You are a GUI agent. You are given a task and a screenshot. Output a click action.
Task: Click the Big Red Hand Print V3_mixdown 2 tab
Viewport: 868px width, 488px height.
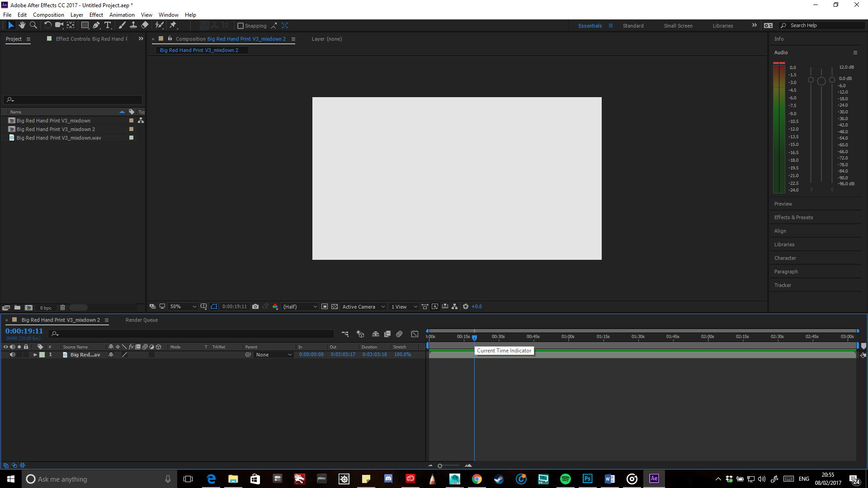[60, 319]
